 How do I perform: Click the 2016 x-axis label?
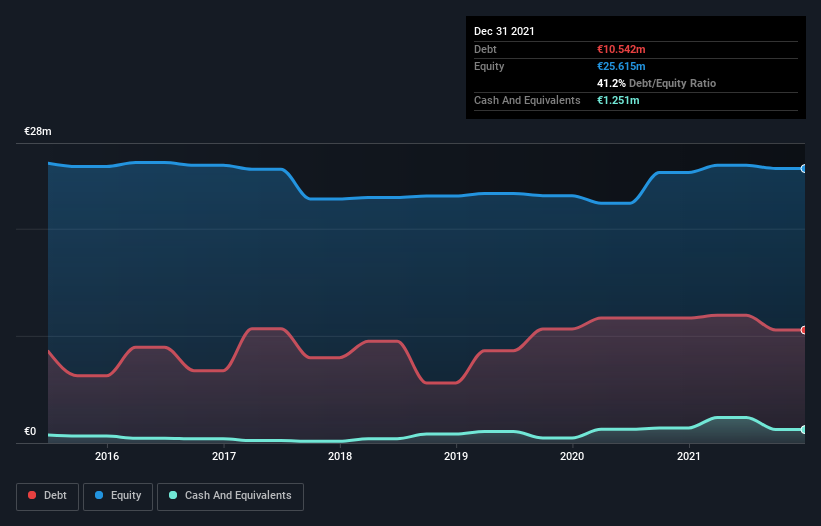point(107,456)
